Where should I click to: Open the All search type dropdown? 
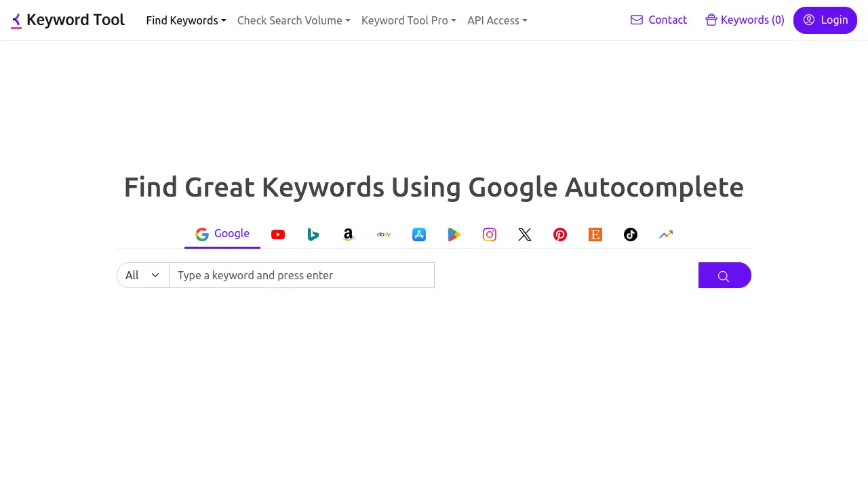(143, 275)
